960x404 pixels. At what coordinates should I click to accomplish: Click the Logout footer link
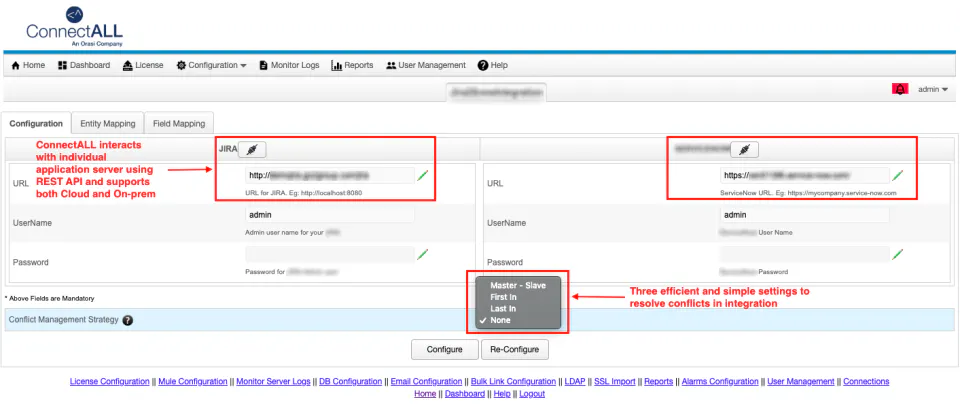coord(532,394)
